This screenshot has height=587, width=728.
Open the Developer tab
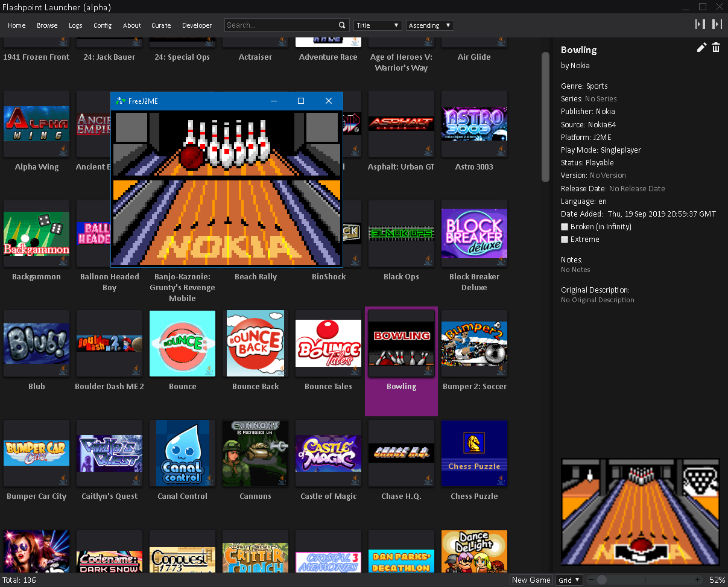coord(197,25)
